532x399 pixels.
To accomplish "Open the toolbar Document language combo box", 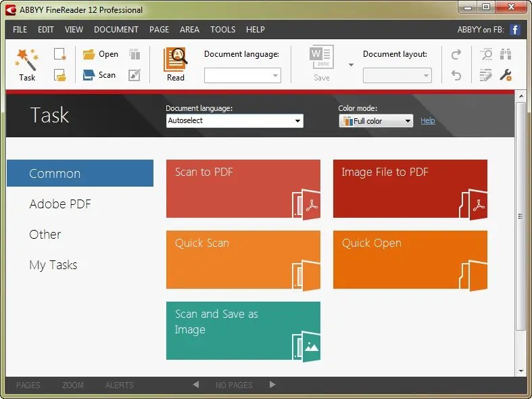I will pos(242,75).
